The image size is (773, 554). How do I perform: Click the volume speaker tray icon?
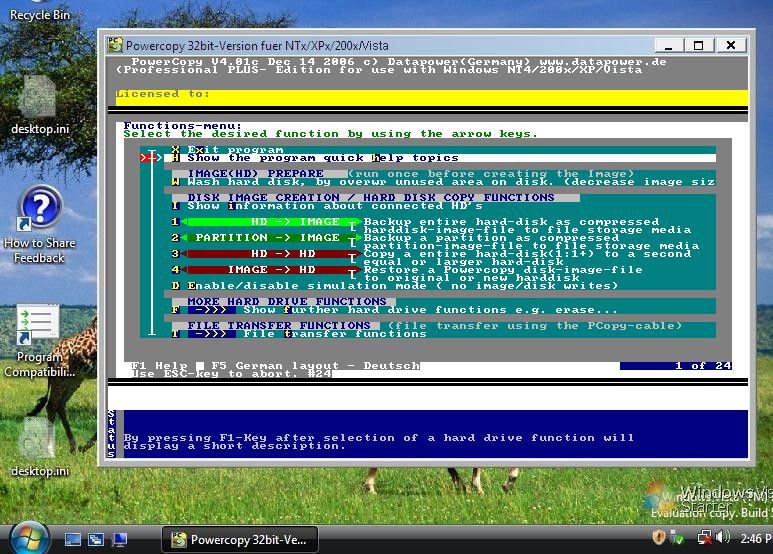click(x=723, y=537)
